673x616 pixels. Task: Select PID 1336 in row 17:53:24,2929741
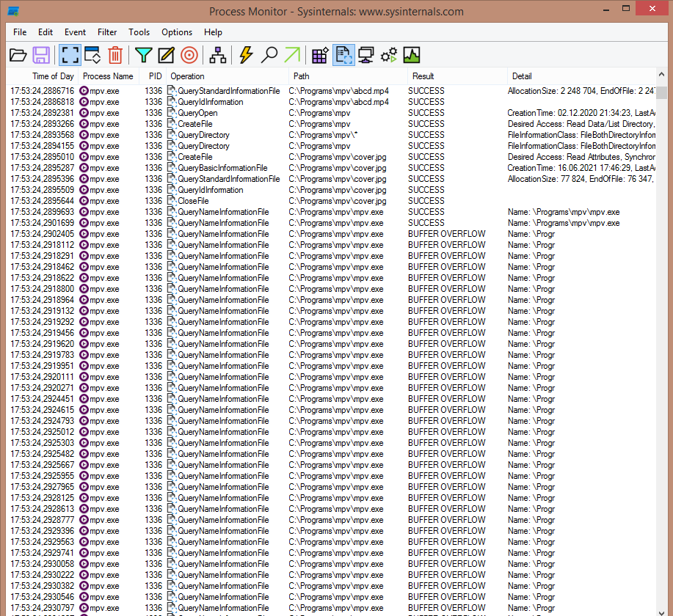153,553
